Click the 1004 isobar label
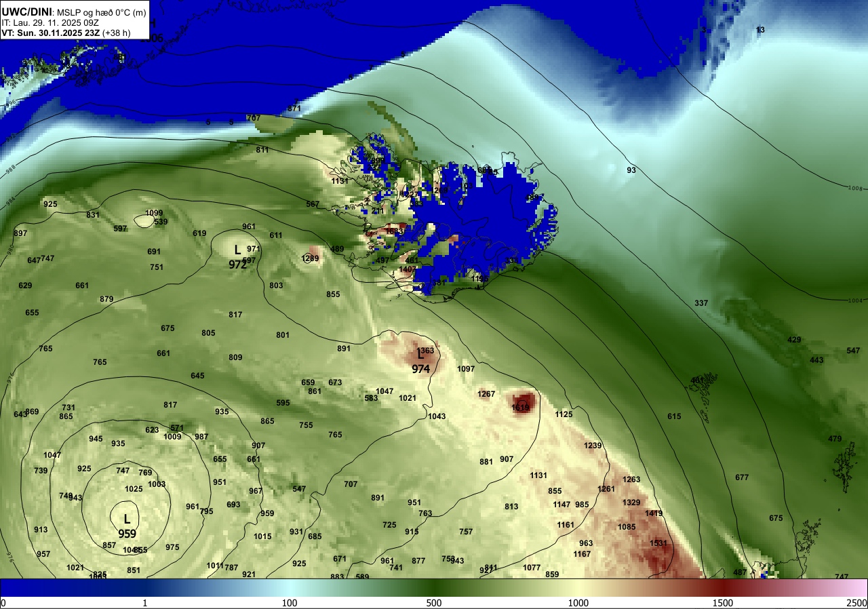 pos(856,300)
